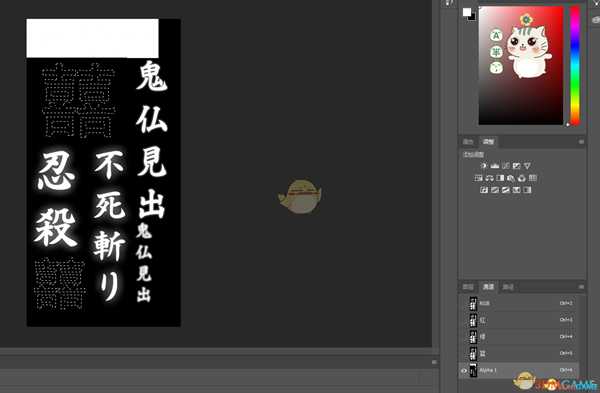The image size is (600, 393).
Task: Select the 调整 (Adjustments) tab
Action: click(x=488, y=142)
